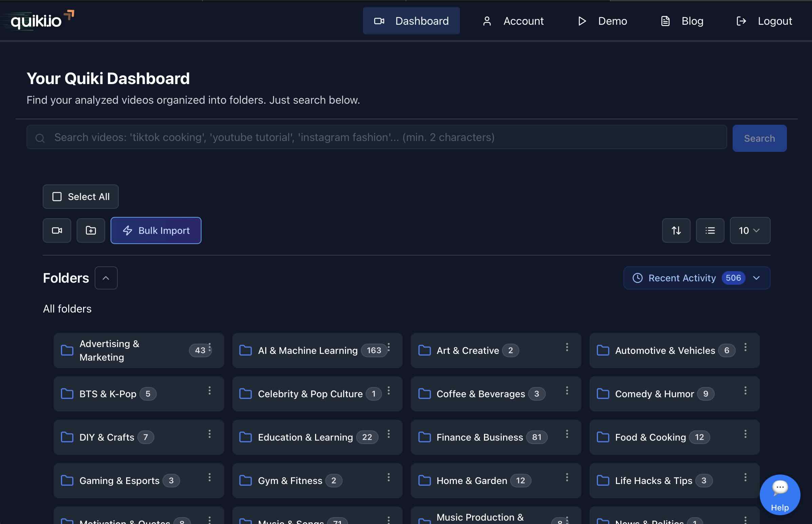Go to the Account page

pos(513,21)
